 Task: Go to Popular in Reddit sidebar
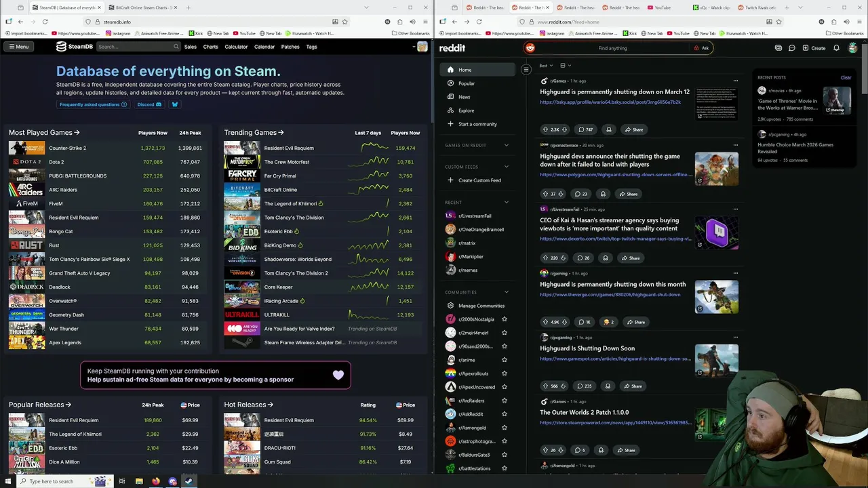click(467, 83)
